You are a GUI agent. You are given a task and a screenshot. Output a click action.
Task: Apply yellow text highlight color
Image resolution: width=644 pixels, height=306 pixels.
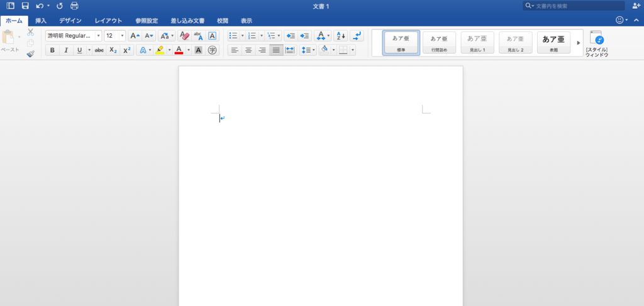click(x=160, y=50)
